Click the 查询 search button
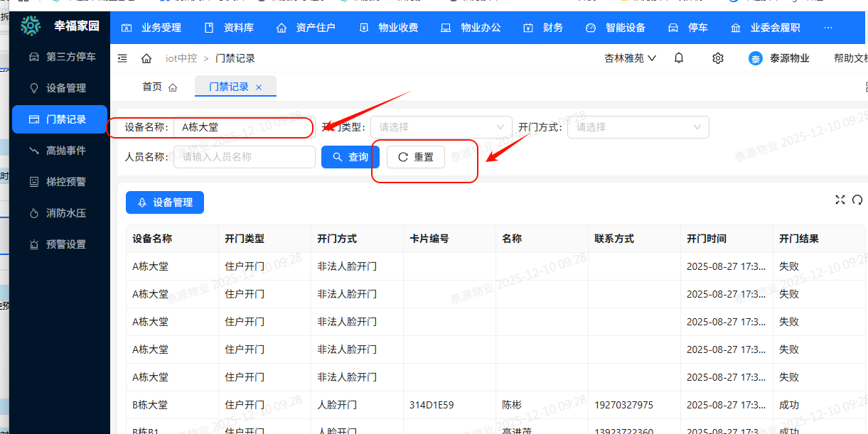The width and height of the screenshot is (868, 434). [350, 157]
